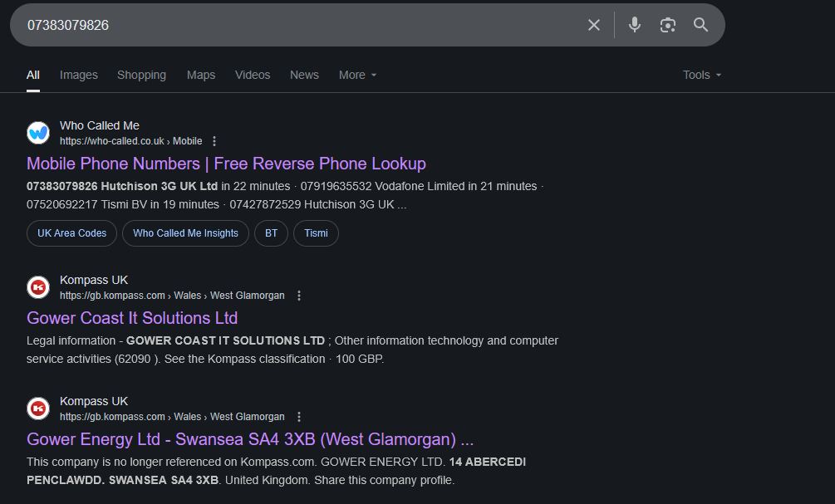
Task: Click the UK Area Codes chip
Action: 72,233
